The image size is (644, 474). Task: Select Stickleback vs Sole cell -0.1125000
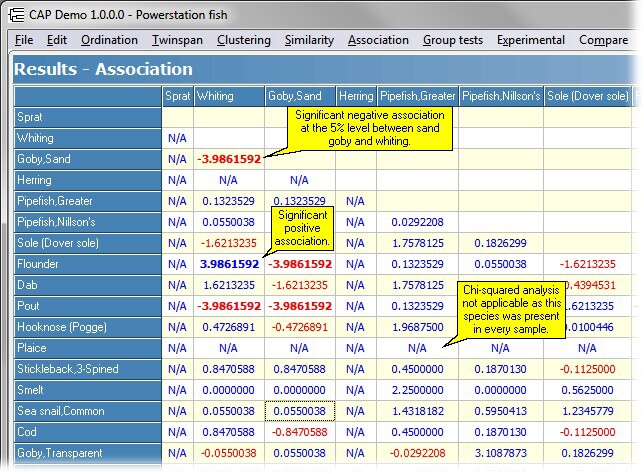(x=588, y=369)
